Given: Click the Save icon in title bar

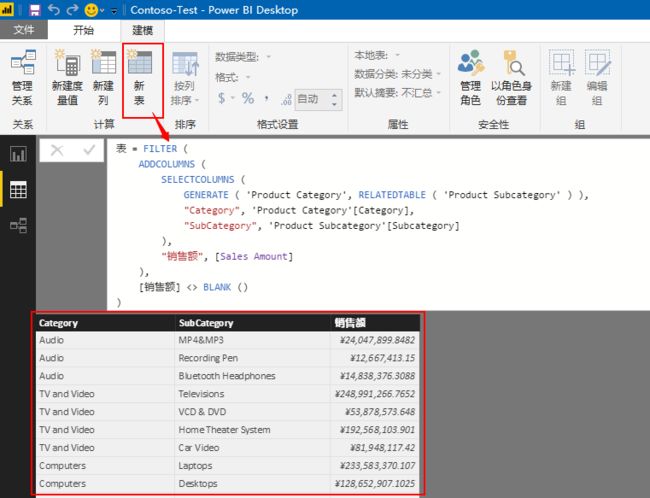Looking at the screenshot, I should (35, 10).
